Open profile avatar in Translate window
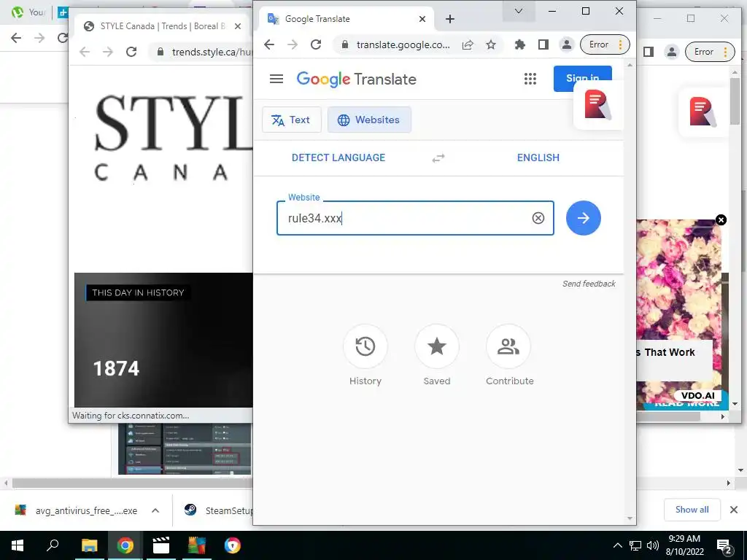The image size is (747, 560). [566, 44]
